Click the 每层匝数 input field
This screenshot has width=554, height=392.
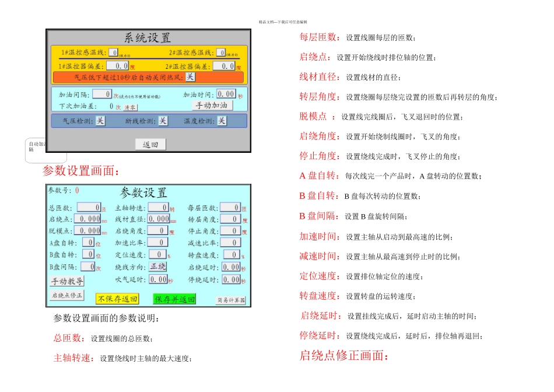click(x=230, y=208)
